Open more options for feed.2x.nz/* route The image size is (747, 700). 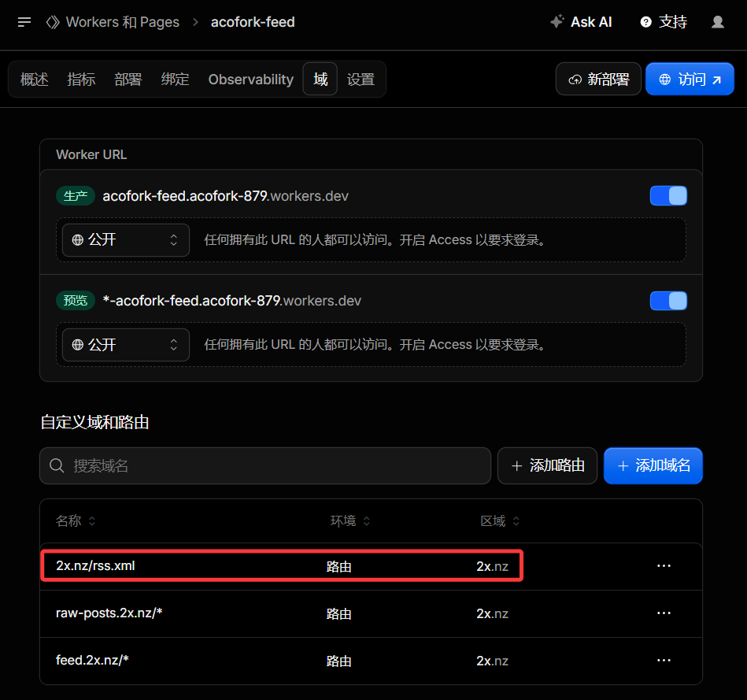(664, 660)
